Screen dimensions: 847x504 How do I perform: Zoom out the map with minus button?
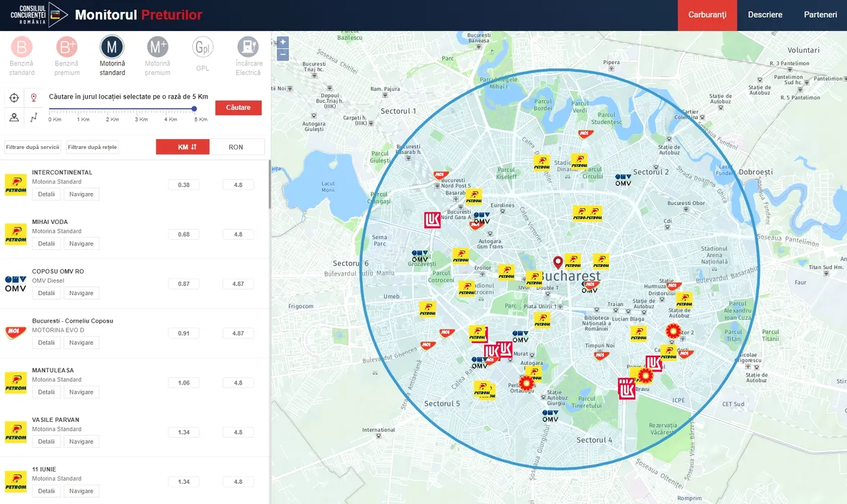point(282,55)
